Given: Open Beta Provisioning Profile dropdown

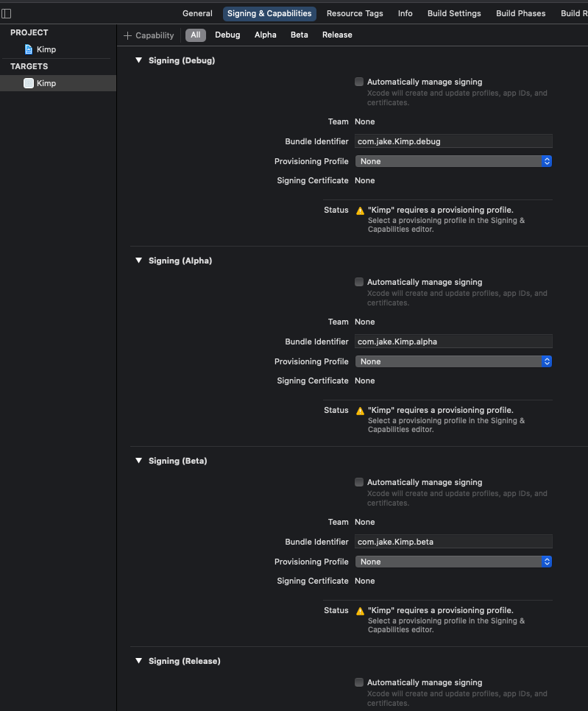Looking at the screenshot, I should tap(453, 562).
